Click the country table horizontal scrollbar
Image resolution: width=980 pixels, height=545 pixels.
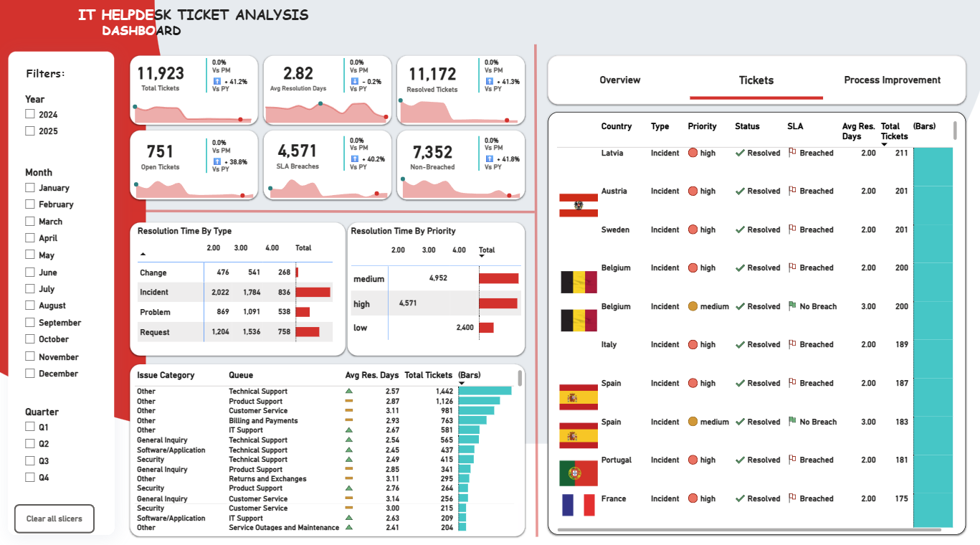[749, 530]
